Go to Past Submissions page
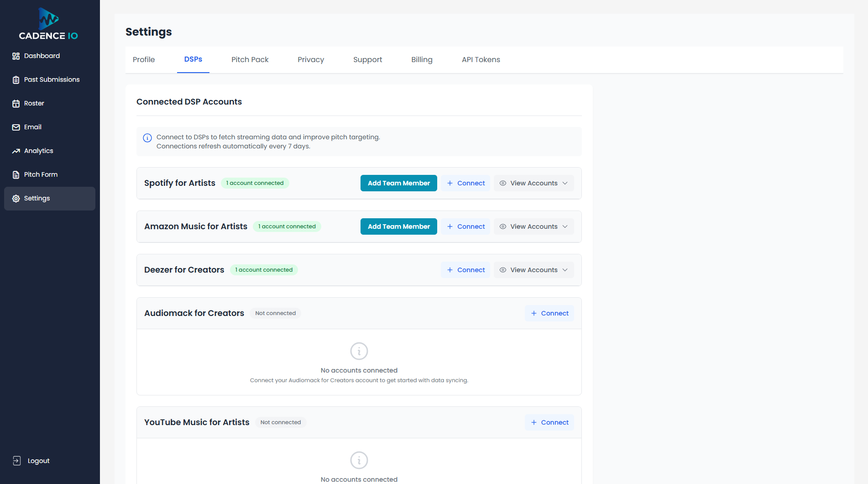 (x=50, y=80)
